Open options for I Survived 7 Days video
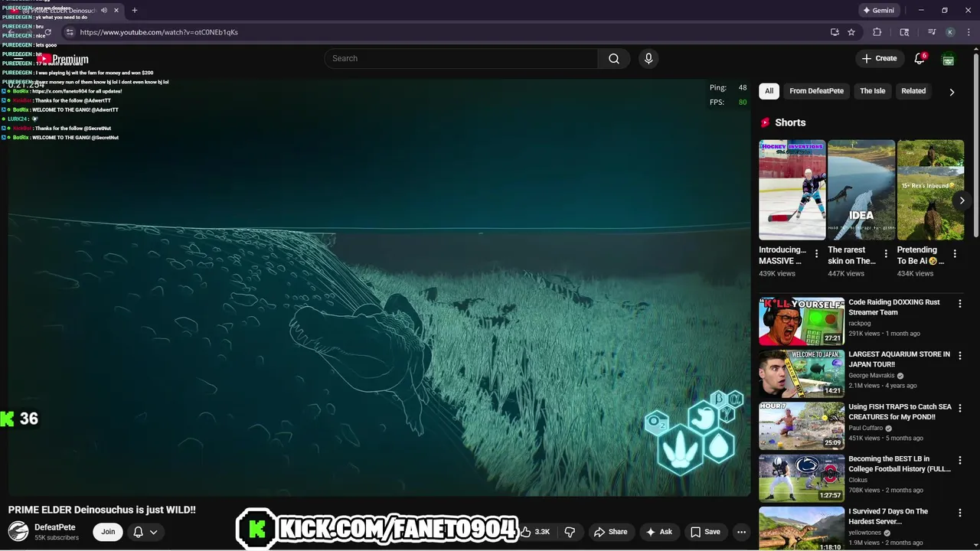Image resolution: width=980 pixels, height=551 pixels. pos(960,514)
